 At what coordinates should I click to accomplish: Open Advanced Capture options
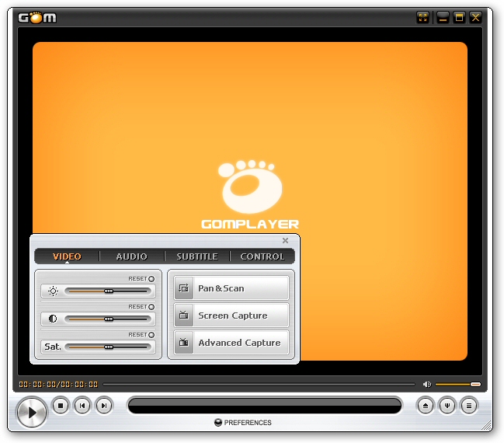pyautogui.click(x=231, y=343)
